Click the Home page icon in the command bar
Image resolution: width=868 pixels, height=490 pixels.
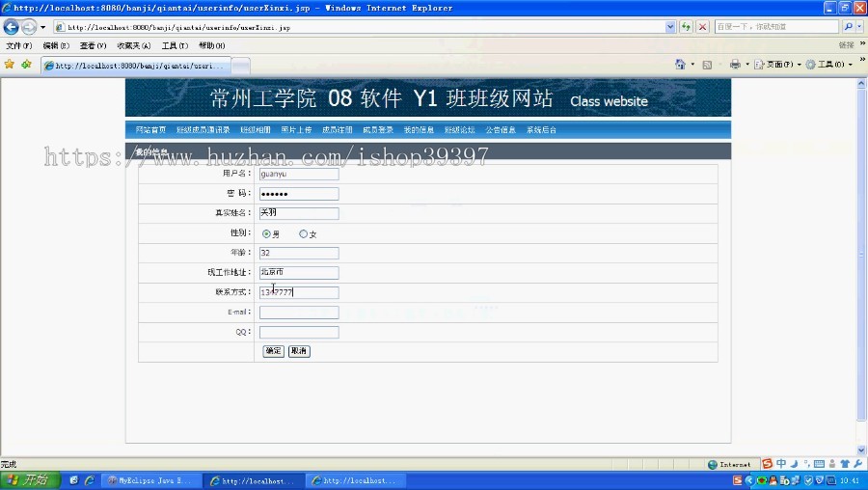pyautogui.click(x=680, y=65)
